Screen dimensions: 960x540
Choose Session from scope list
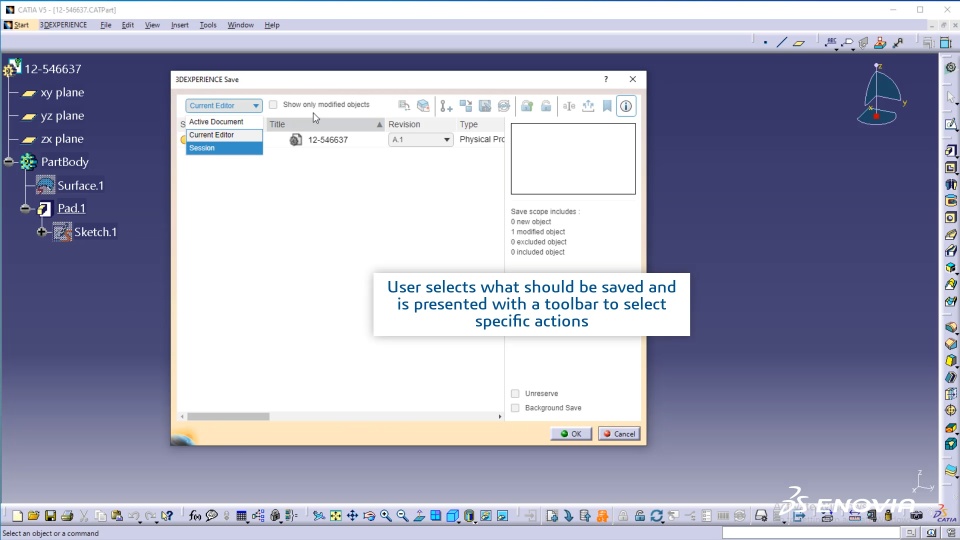click(x=224, y=148)
